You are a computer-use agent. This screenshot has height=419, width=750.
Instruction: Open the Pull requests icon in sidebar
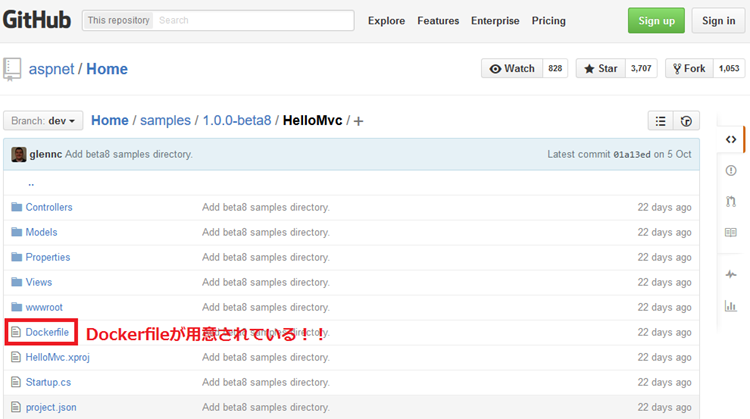(x=730, y=201)
